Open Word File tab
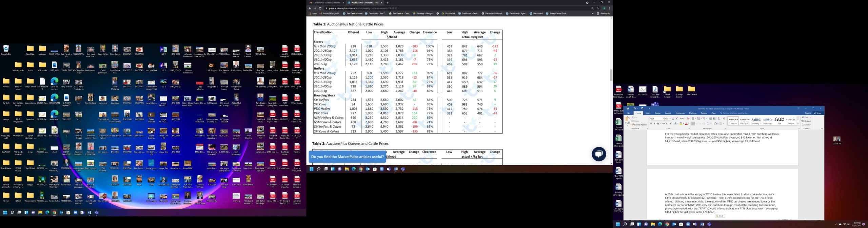 tap(628, 113)
